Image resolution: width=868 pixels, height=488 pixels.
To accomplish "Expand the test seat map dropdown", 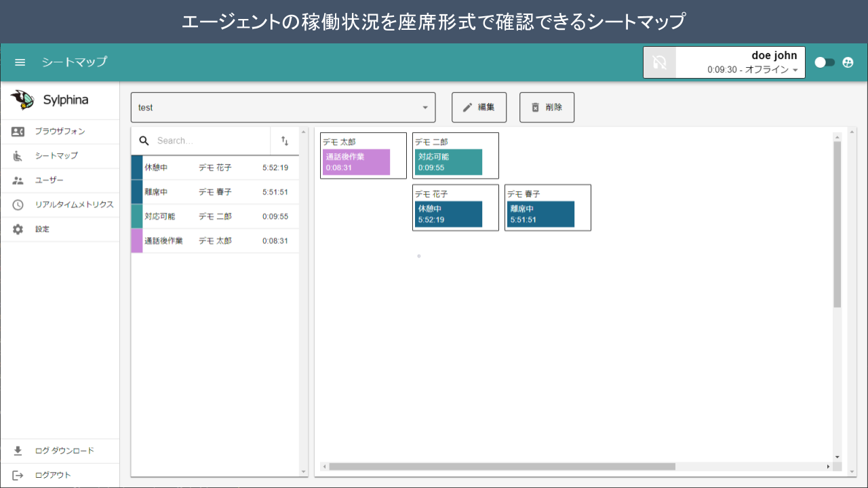I will coord(425,108).
